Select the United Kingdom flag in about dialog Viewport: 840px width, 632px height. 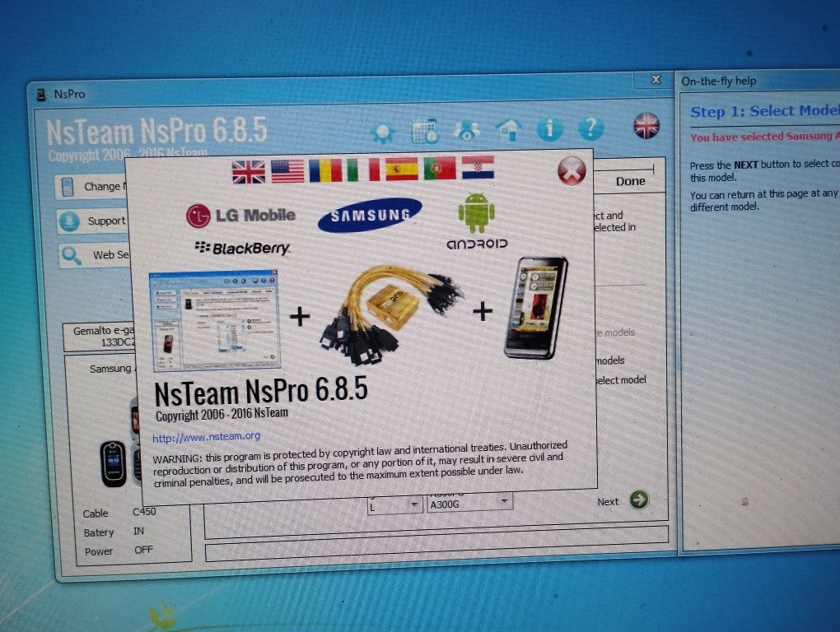(249, 172)
